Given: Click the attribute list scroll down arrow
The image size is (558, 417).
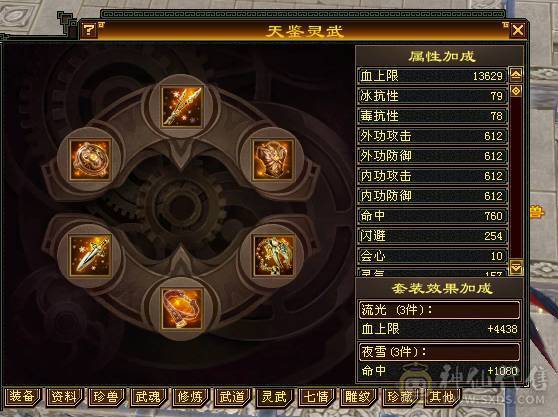Looking at the screenshot, I should click(516, 267).
